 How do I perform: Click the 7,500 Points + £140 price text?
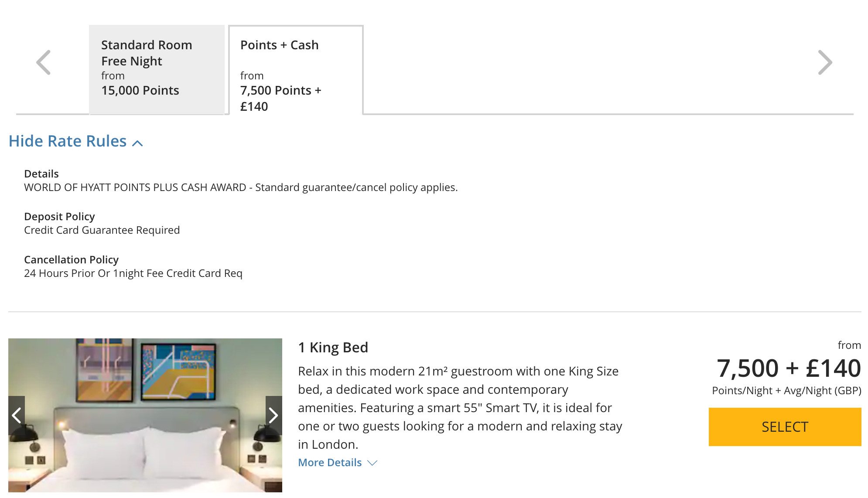280,98
